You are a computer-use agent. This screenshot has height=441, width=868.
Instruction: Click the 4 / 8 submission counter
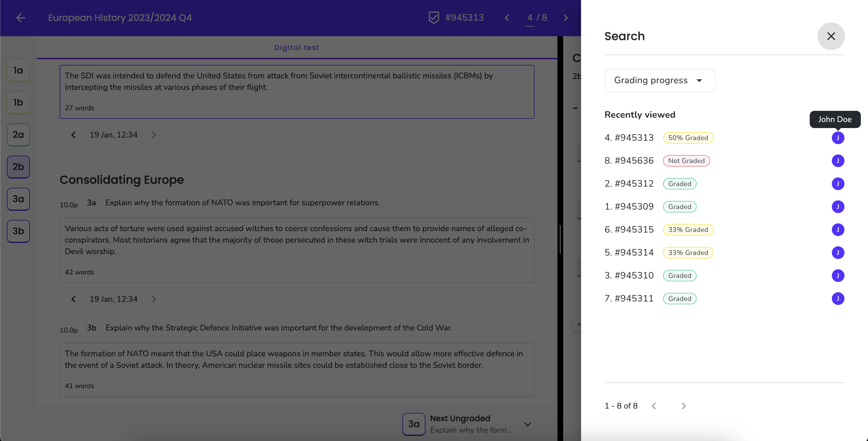pos(537,18)
